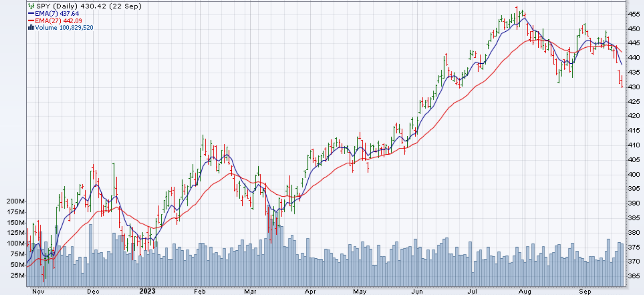The height and width of the screenshot is (295, 644).
Task: Click the EMA(7) 437.64 legend label
Action: [x=57, y=13]
